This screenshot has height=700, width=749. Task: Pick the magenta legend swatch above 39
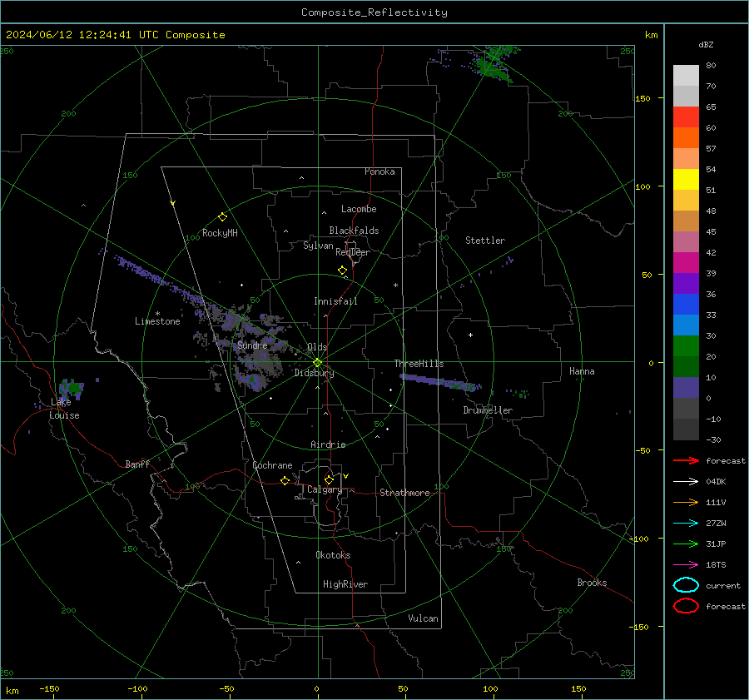(686, 262)
